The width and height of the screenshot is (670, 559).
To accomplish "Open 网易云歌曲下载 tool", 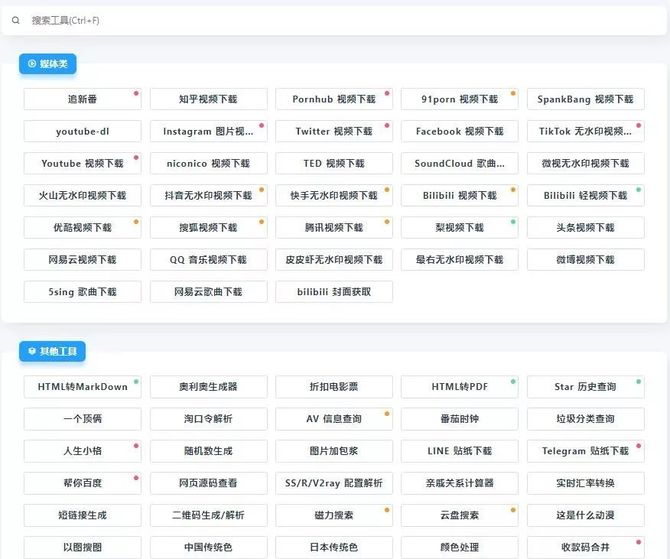I will pos(209,291).
